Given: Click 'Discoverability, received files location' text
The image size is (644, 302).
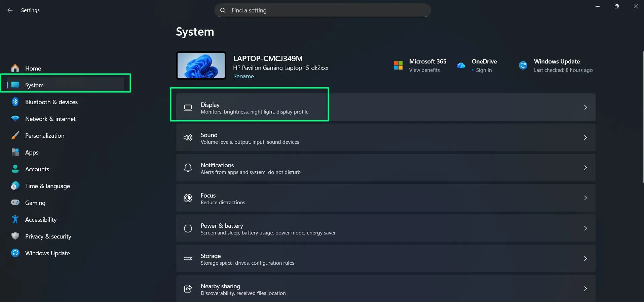Looking at the screenshot, I should pyautogui.click(x=243, y=293).
